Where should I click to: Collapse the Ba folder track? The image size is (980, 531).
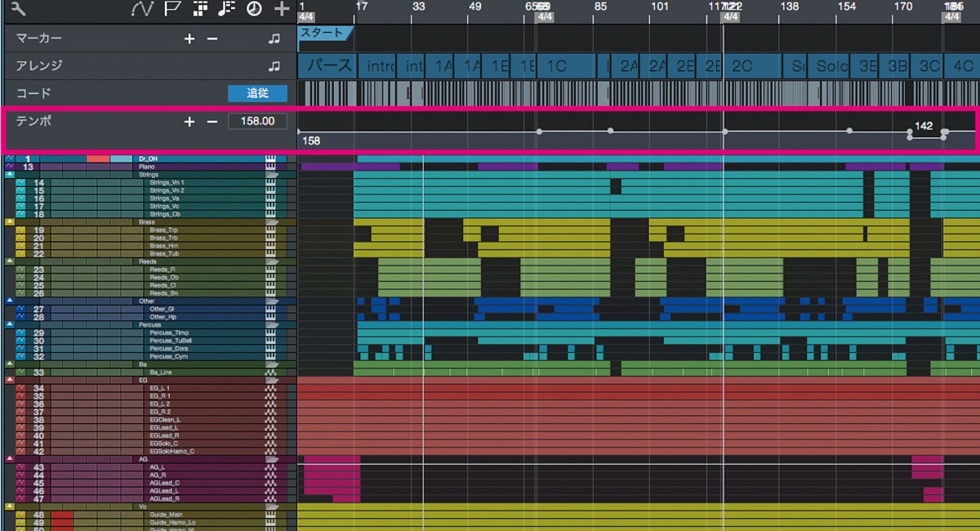click(9, 364)
